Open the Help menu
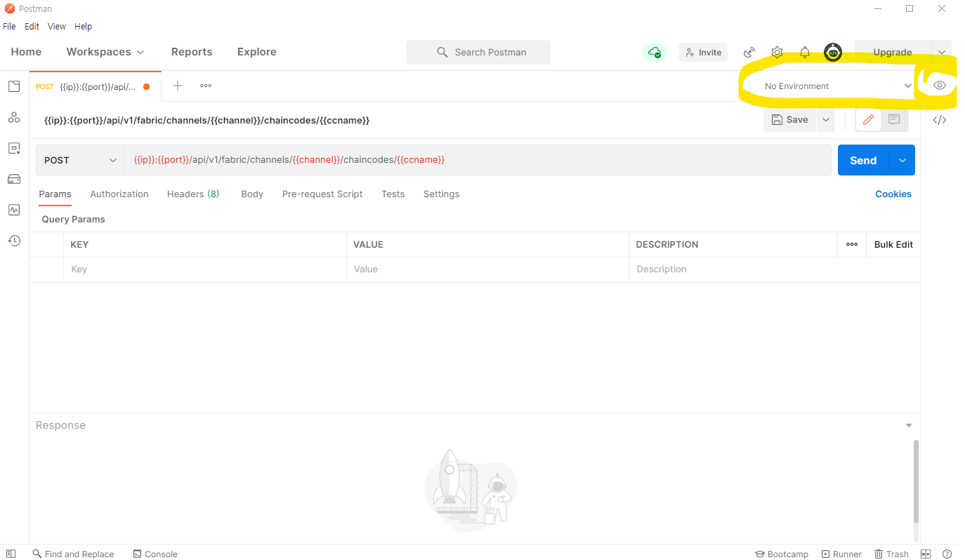 point(84,27)
